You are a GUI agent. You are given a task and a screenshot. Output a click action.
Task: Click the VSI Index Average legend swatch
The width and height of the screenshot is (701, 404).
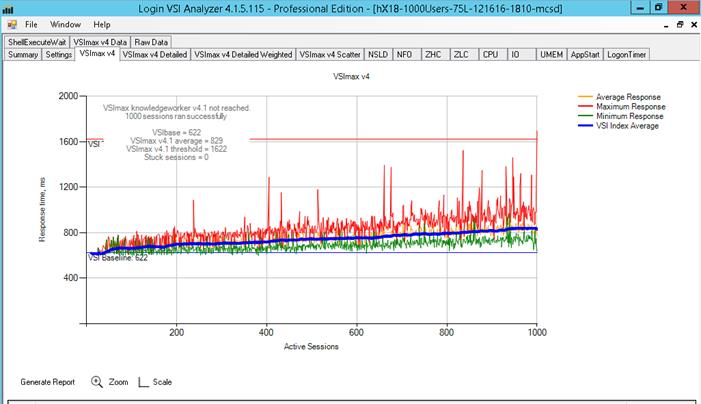585,126
